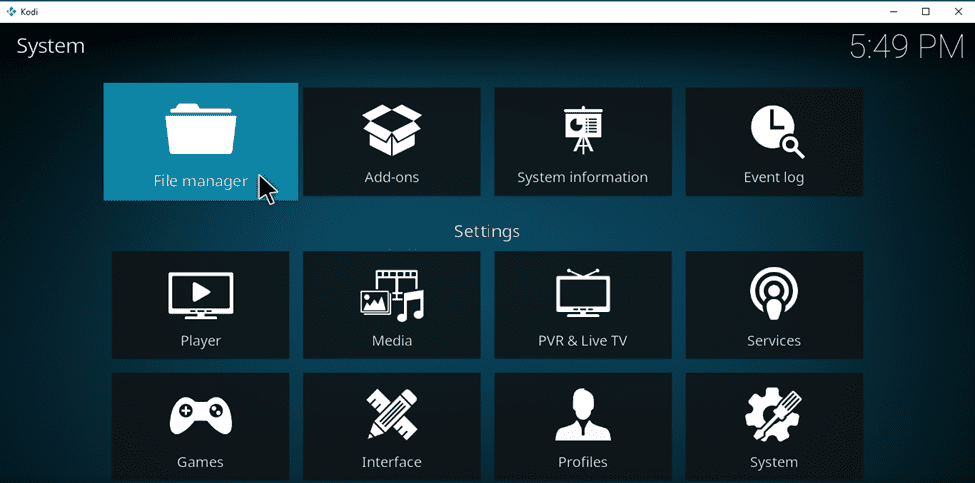Click the 'File manager' label
The width and height of the screenshot is (975, 483).
pyautogui.click(x=200, y=182)
